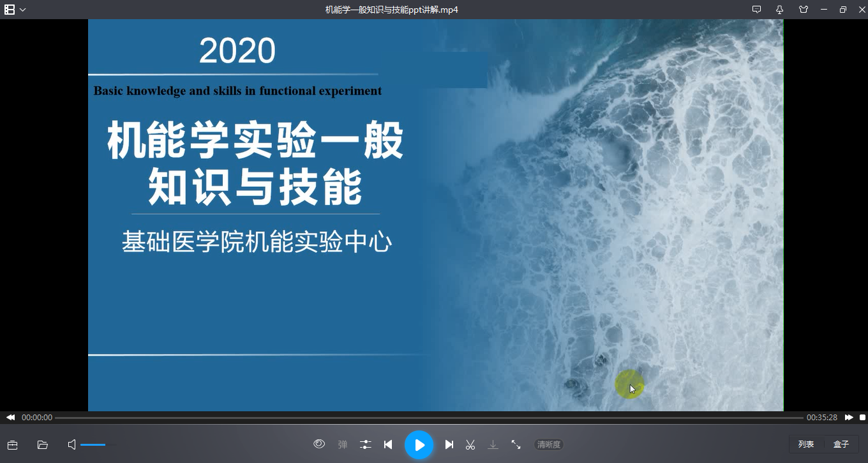Viewport: 868px width, 463px height.
Task: Open the playback settings sliders icon
Action: (365, 444)
